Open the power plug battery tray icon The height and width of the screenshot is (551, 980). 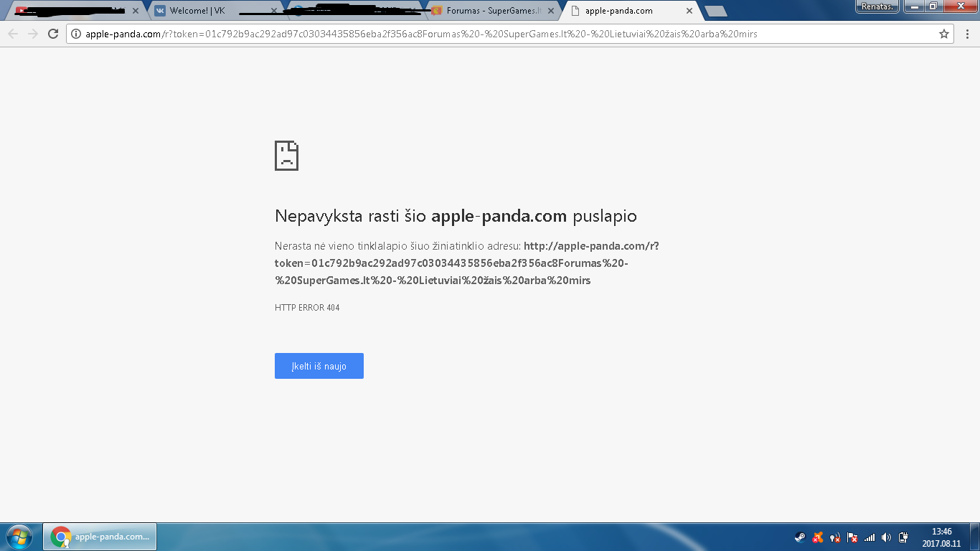pyautogui.click(x=904, y=537)
